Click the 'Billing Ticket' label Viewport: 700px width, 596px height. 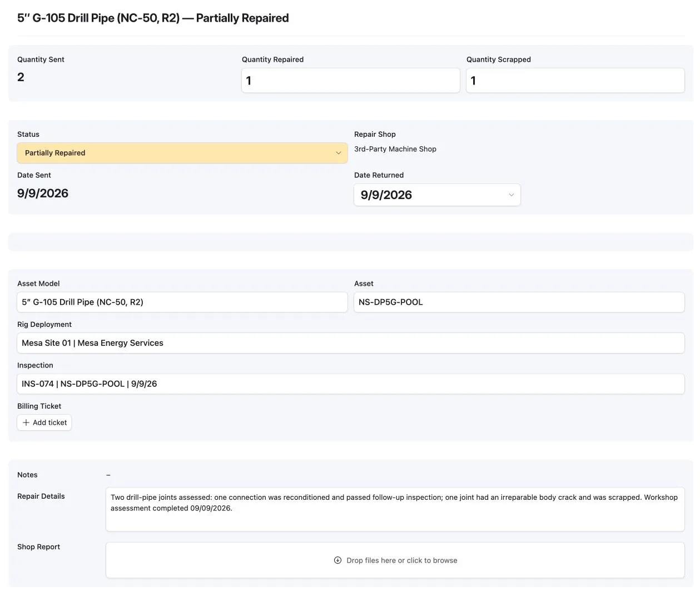coord(39,406)
